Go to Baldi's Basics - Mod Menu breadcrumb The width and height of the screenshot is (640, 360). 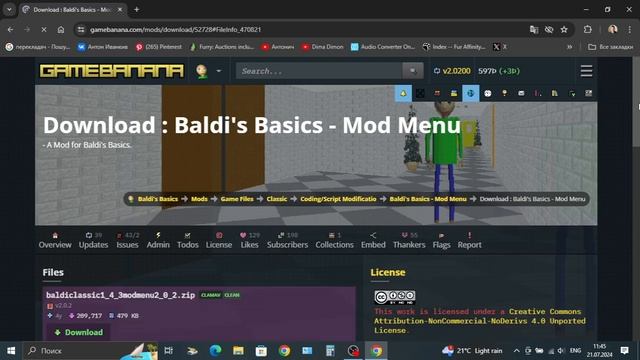point(428,199)
